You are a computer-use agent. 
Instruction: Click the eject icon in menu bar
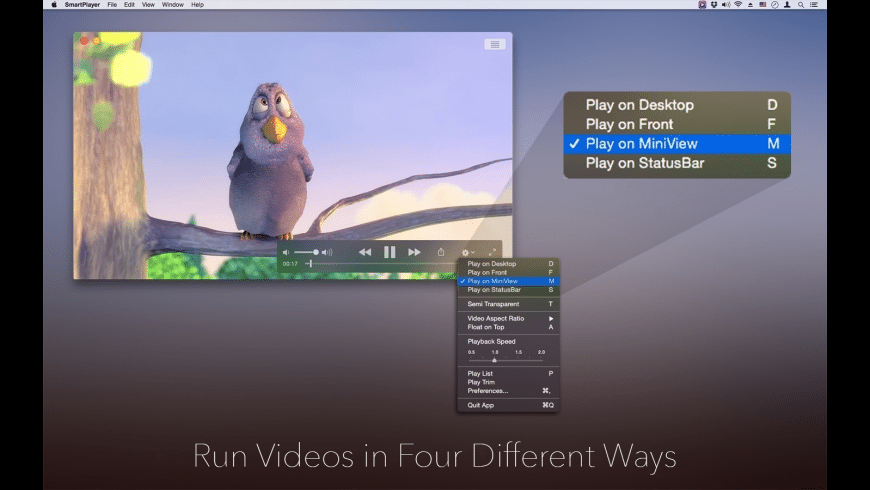751,4
